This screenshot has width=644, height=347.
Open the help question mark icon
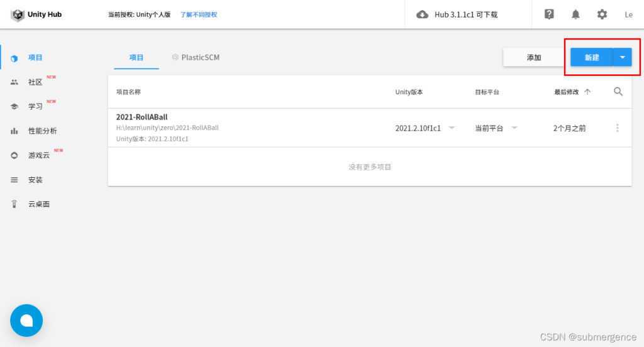coord(549,14)
